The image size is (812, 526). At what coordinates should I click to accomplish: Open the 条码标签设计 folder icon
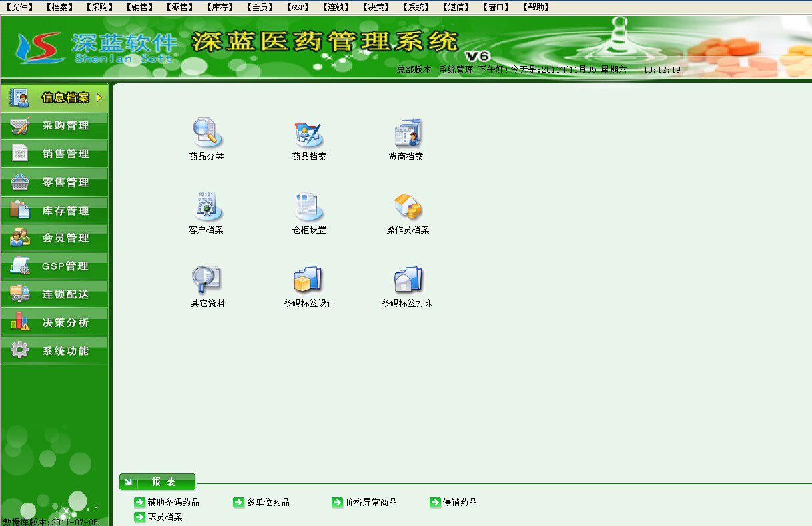[x=308, y=280]
